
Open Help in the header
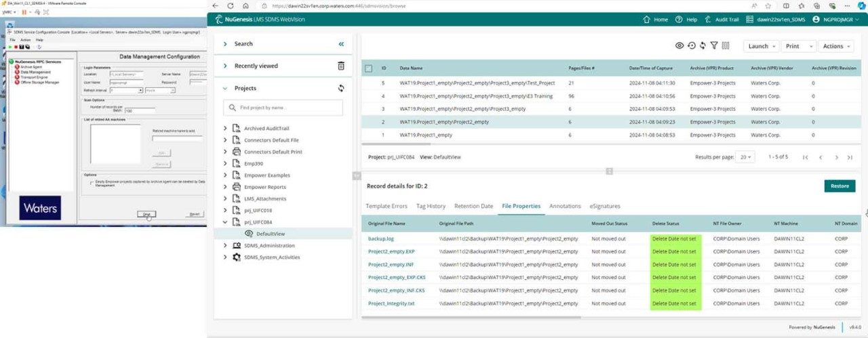click(x=687, y=20)
